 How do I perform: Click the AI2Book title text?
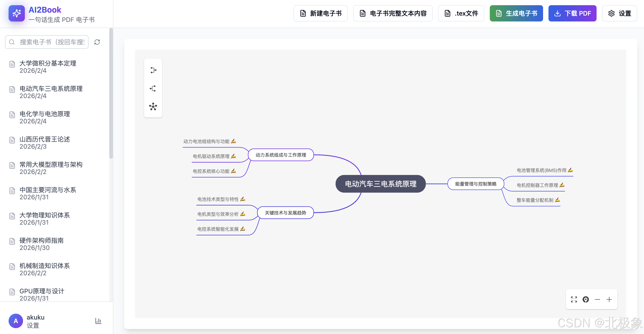coord(45,10)
